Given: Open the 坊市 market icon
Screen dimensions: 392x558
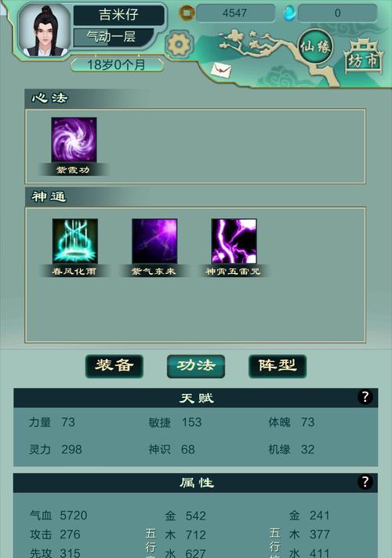Looking at the screenshot, I should click(x=363, y=56).
